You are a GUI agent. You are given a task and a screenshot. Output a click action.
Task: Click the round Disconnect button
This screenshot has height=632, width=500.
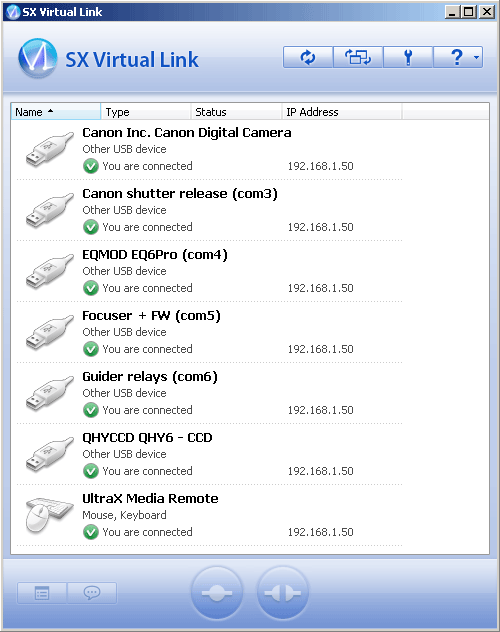point(283,593)
